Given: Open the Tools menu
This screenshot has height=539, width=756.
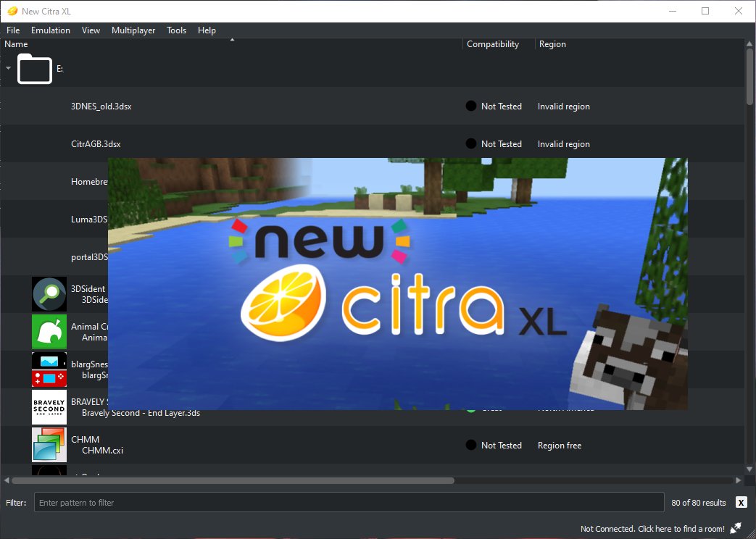Looking at the screenshot, I should 176,30.
